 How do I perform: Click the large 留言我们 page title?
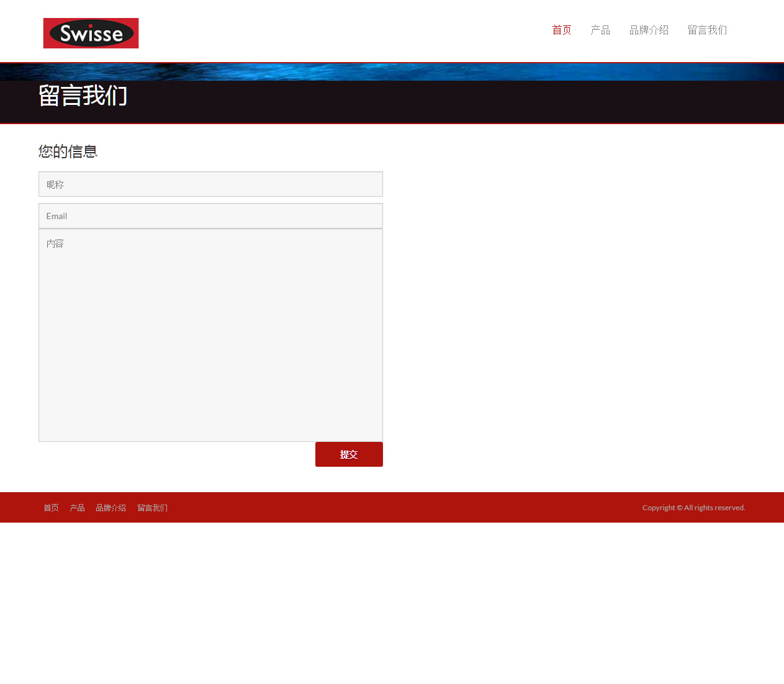(x=83, y=96)
